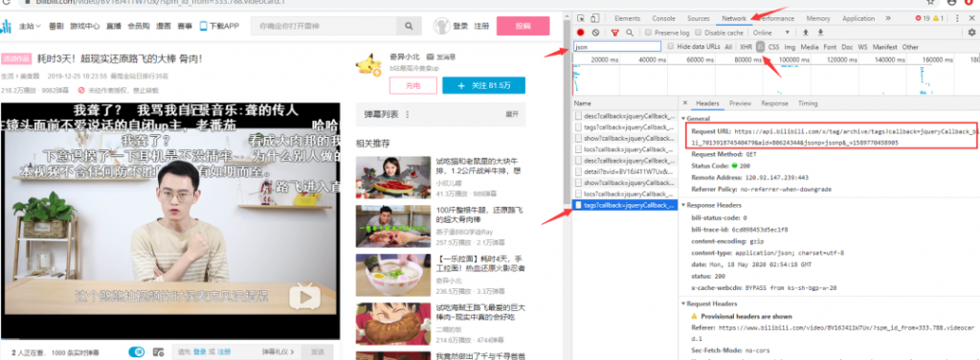Switch to the Sources tab
The image size is (980, 360).
point(698,19)
